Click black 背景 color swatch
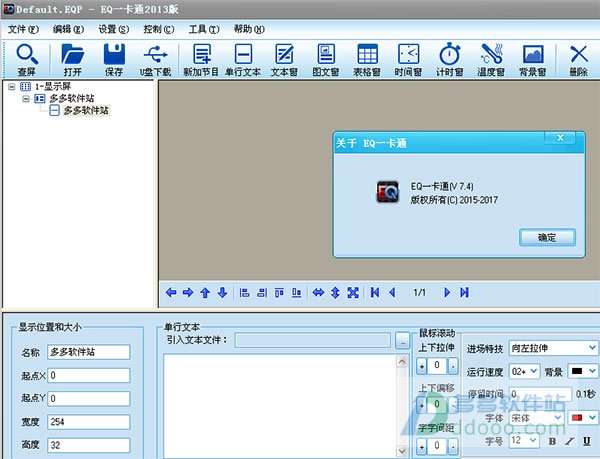The height and width of the screenshot is (459, 600). (577, 371)
